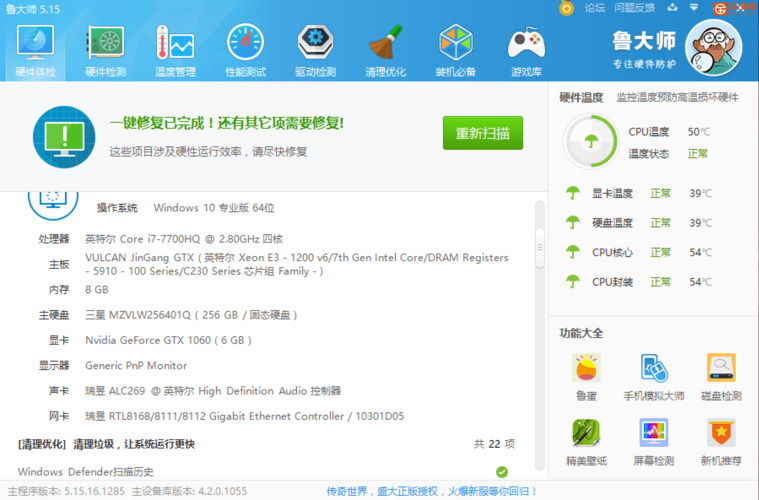
Task: Click the computer overview icon beside 操作系统
Action: pyautogui.click(x=53, y=204)
